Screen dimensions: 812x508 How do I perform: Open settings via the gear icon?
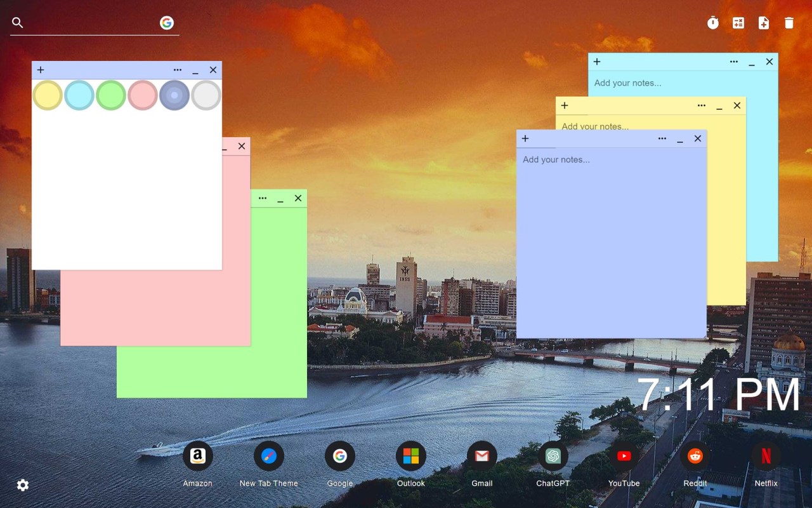point(23,485)
